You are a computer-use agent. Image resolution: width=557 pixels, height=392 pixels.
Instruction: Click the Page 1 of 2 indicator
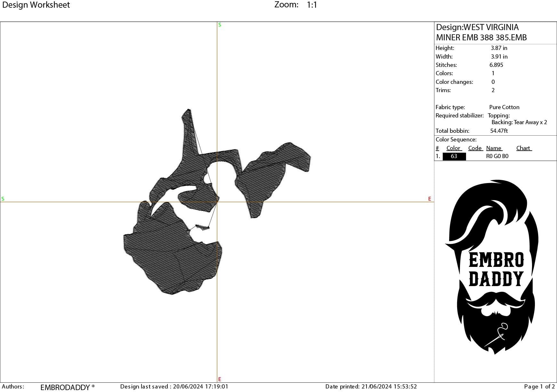tap(539, 387)
